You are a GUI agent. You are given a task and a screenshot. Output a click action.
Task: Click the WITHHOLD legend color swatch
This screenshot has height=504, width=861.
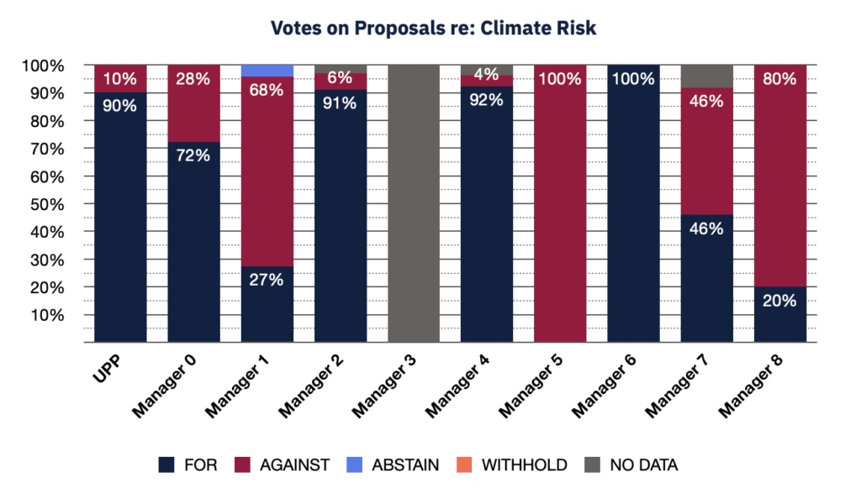click(468, 465)
